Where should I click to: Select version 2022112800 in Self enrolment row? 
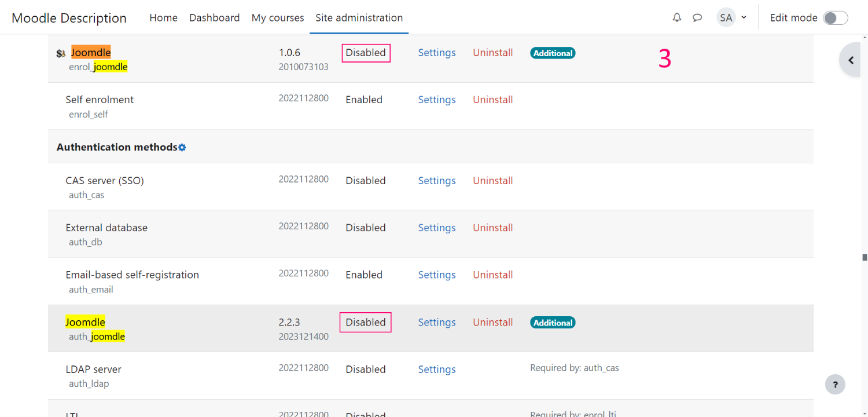pyautogui.click(x=304, y=98)
